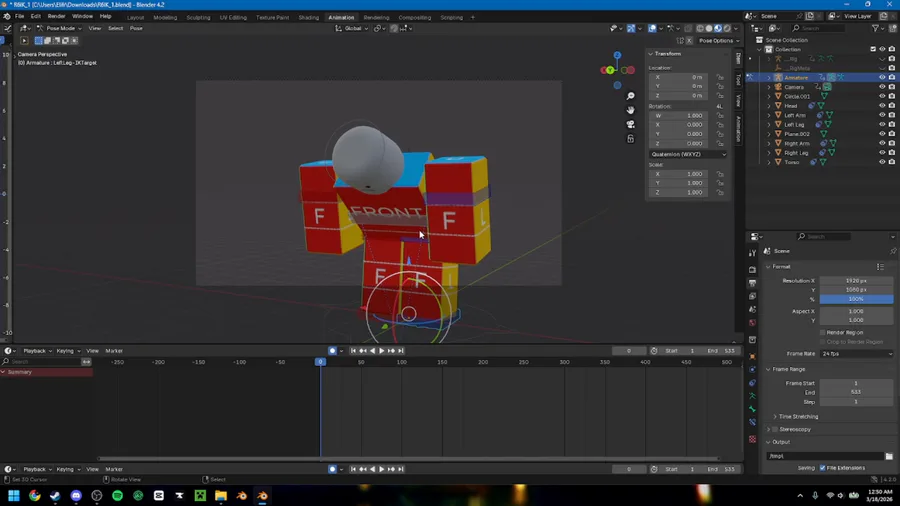Open Discord from the taskbar
This screenshot has width=900, height=506.
coord(76,496)
